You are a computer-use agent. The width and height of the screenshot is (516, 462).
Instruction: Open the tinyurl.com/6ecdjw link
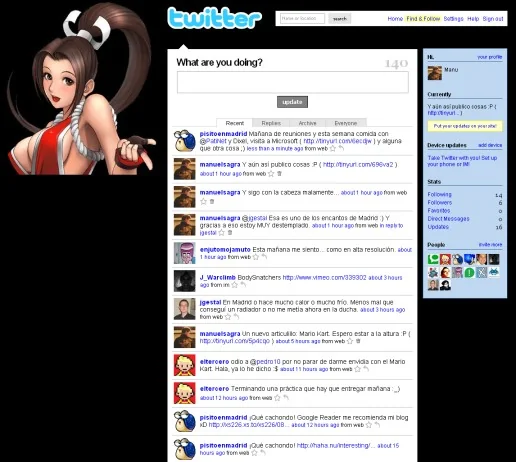tap(337, 141)
